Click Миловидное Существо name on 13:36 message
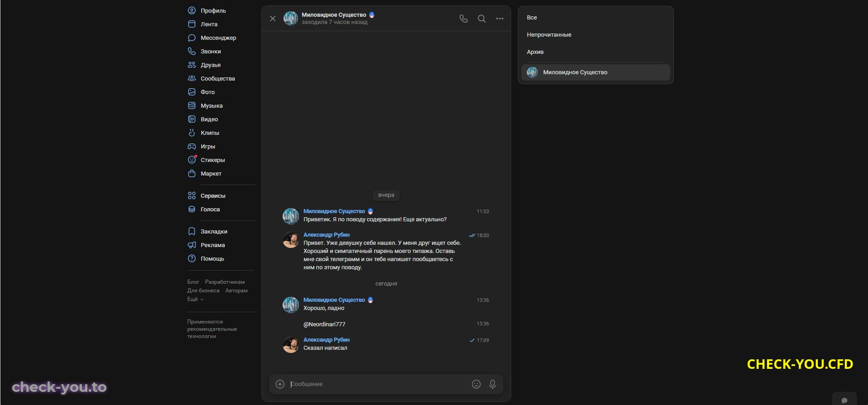 (x=334, y=300)
